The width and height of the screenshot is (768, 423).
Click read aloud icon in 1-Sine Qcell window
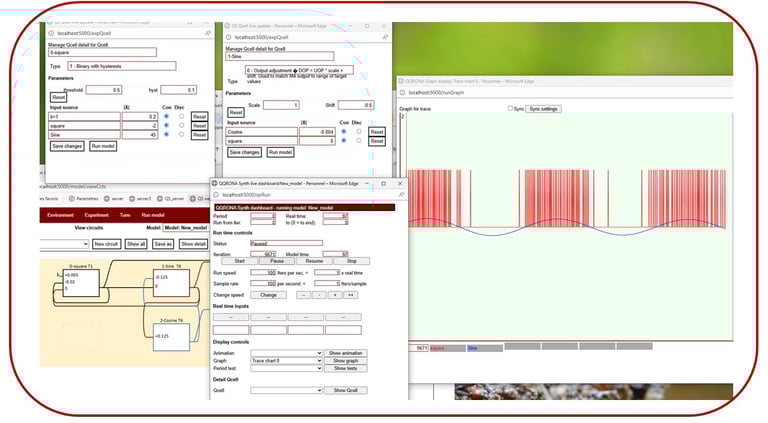(x=385, y=37)
